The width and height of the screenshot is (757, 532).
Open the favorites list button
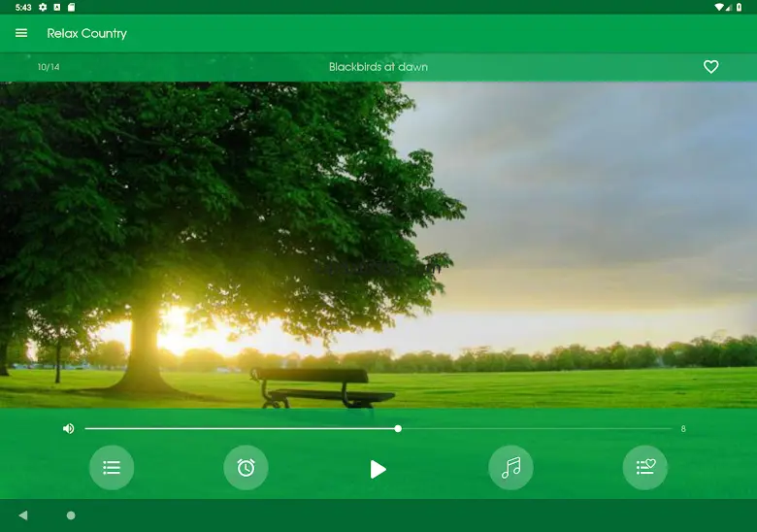[x=645, y=467]
